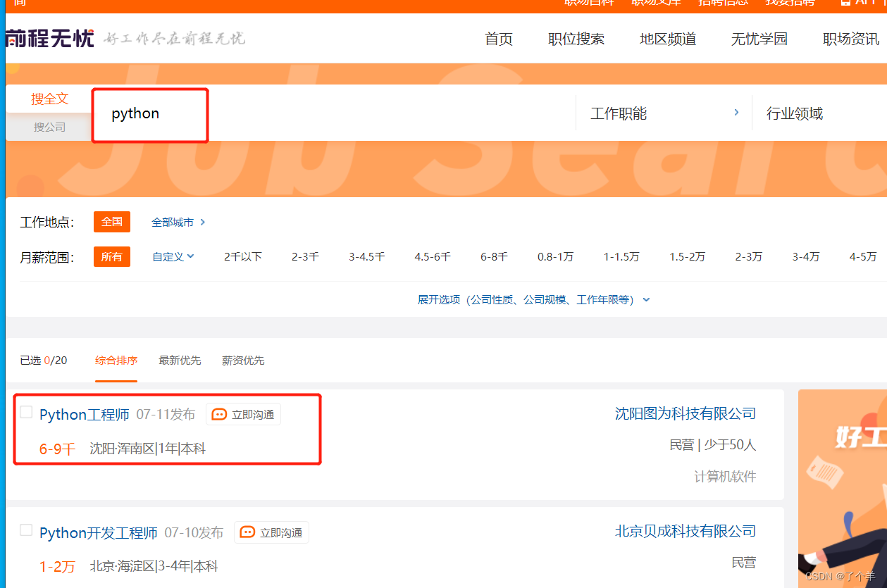887x588 pixels.
Task: Click the 1-2万 salary text
Action: pos(57,567)
